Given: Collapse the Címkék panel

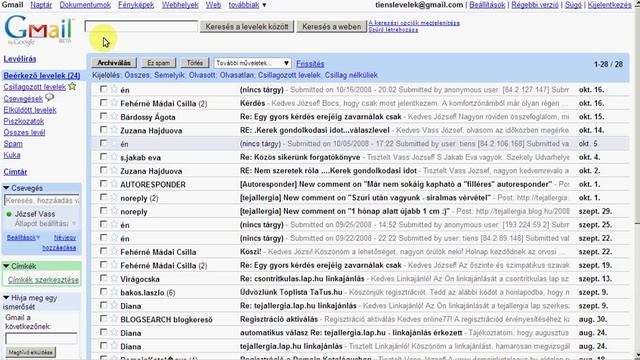Looking at the screenshot, I should click(x=6, y=266).
